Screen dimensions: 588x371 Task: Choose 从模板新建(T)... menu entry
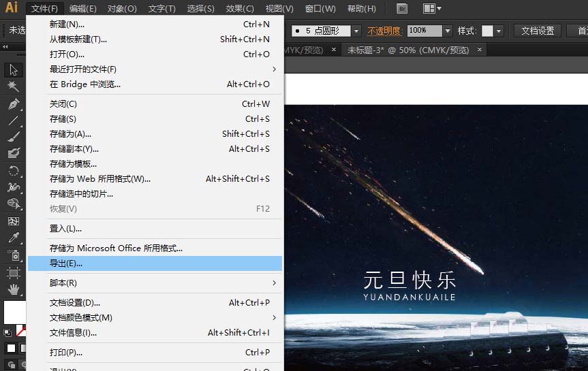(x=155, y=39)
